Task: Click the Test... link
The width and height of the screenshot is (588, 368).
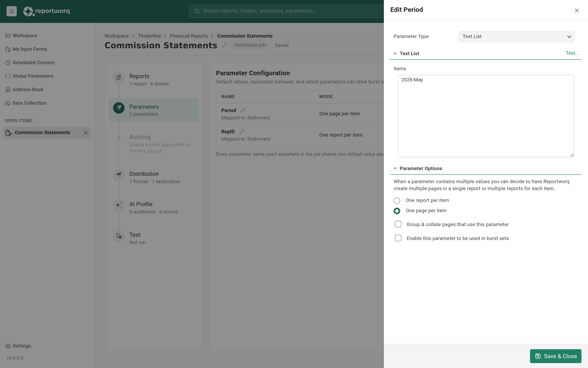Action: pyautogui.click(x=572, y=53)
